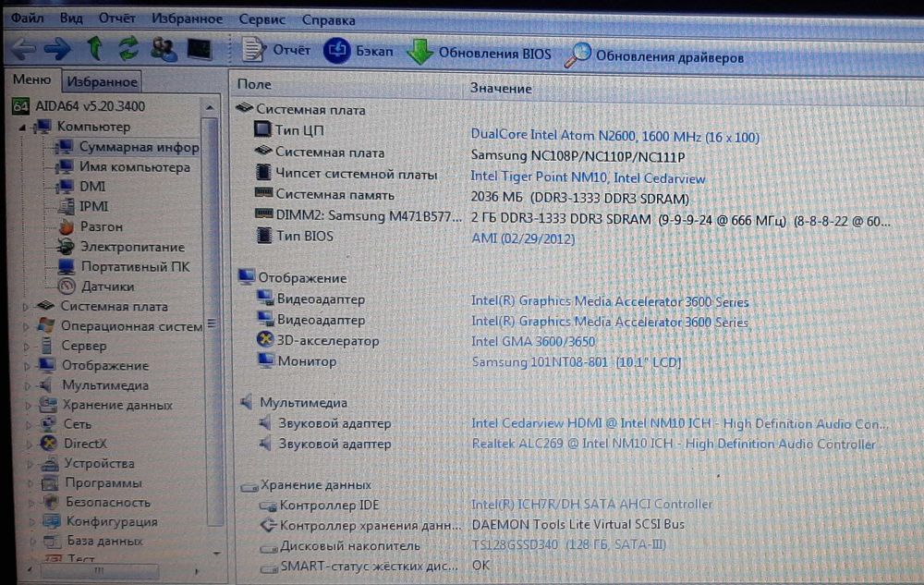The width and height of the screenshot is (924, 585).
Task: Generate a report with Отчёт button
Action: point(276,50)
